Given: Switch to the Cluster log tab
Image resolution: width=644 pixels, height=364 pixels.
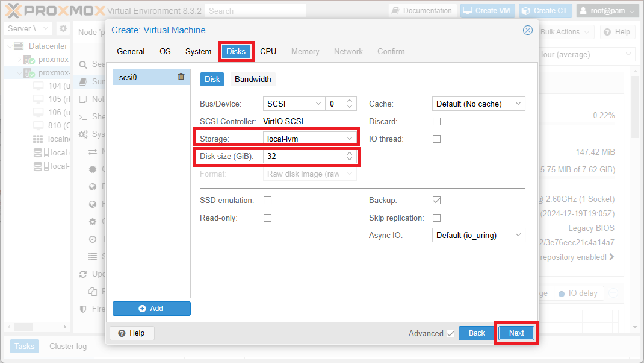Looking at the screenshot, I should [x=68, y=347].
